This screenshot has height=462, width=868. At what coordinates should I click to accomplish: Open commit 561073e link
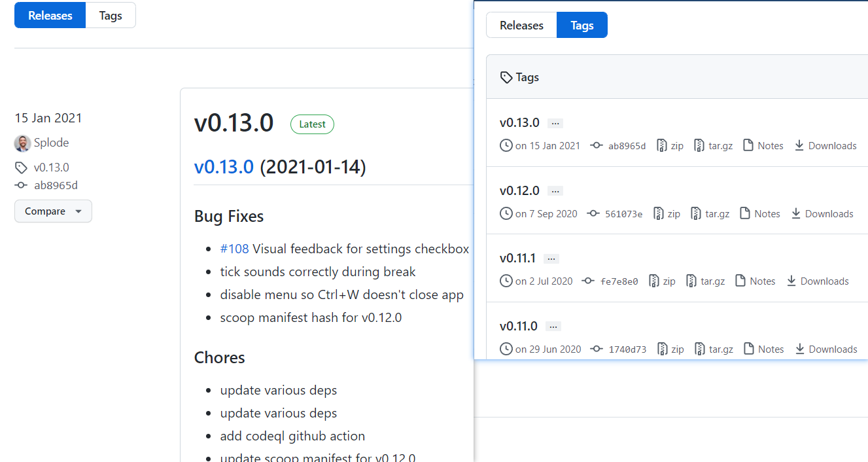pos(623,214)
